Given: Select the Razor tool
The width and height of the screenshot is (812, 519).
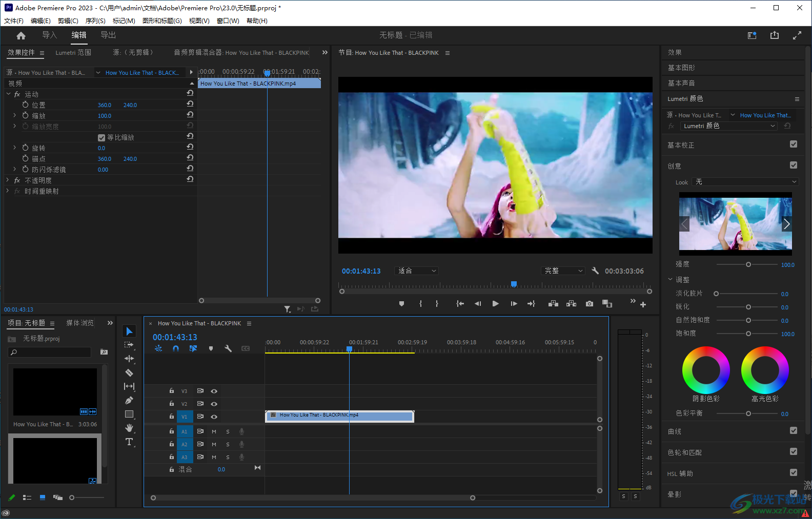Looking at the screenshot, I should pyautogui.click(x=129, y=372).
